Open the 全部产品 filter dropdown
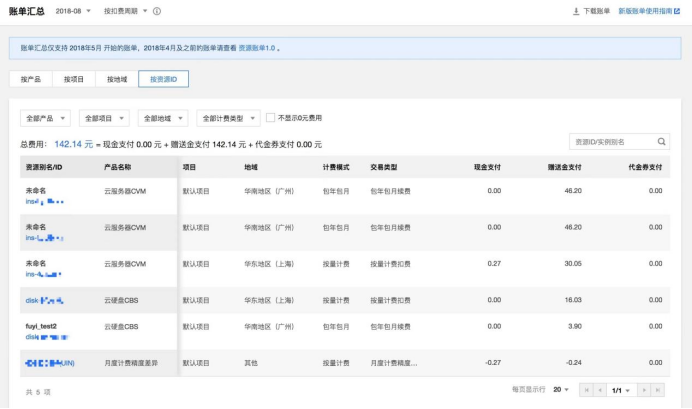This screenshot has height=409, width=692. pos(46,118)
